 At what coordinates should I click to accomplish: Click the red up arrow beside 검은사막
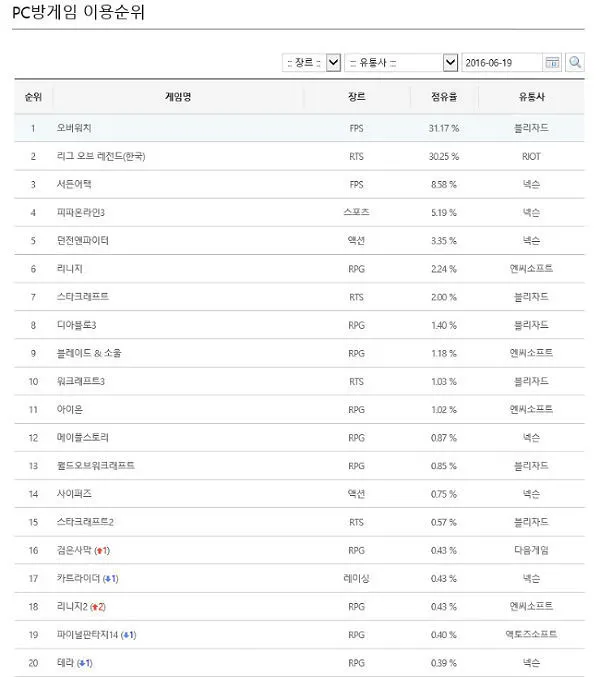point(100,550)
